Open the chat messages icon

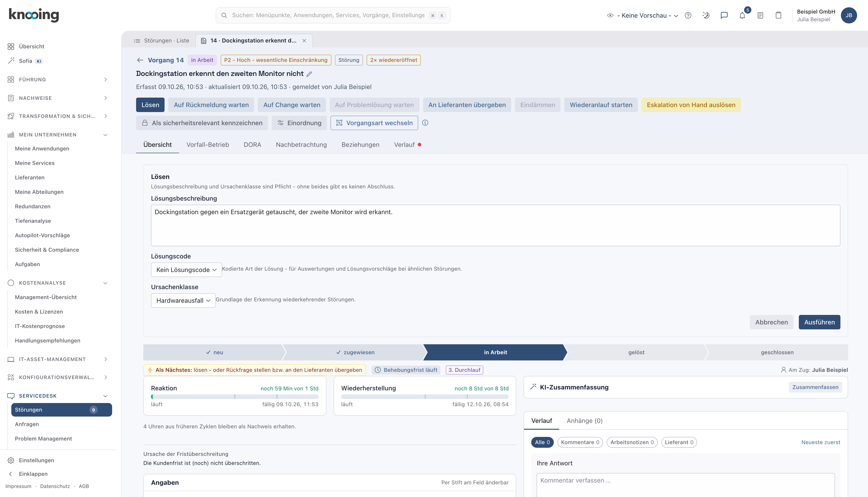pyautogui.click(x=724, y=15)
